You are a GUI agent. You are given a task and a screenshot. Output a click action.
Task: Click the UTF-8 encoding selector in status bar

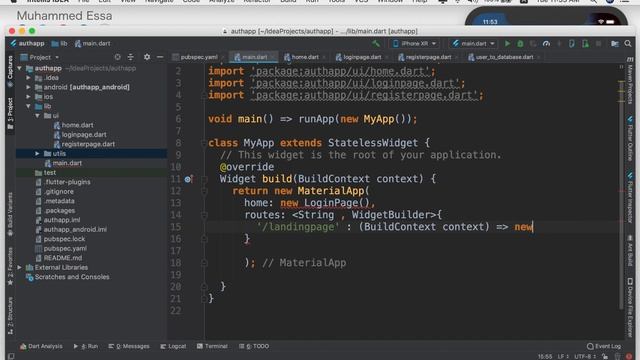[585, 356]
